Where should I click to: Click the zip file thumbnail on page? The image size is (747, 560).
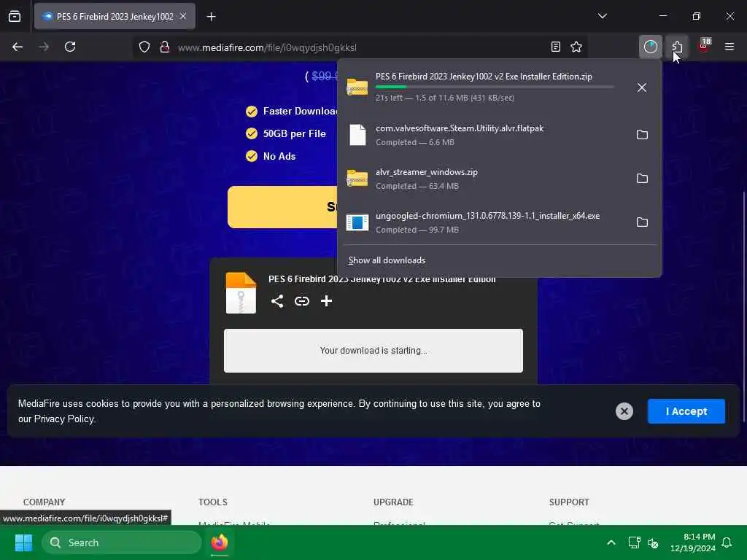pos(241,293)
